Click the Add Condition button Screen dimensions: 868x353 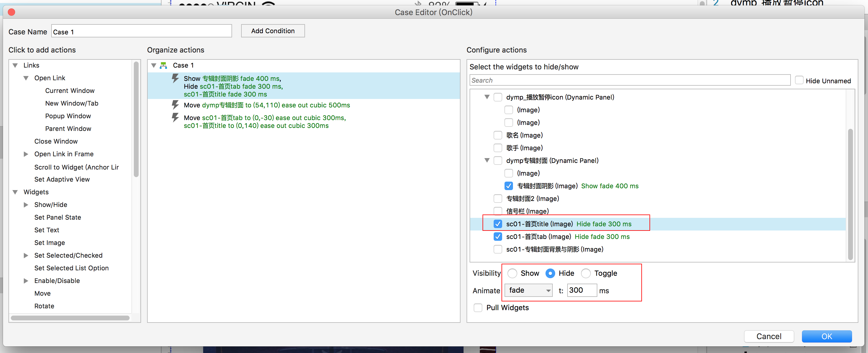pyautogui.click(x=272, y=31)
